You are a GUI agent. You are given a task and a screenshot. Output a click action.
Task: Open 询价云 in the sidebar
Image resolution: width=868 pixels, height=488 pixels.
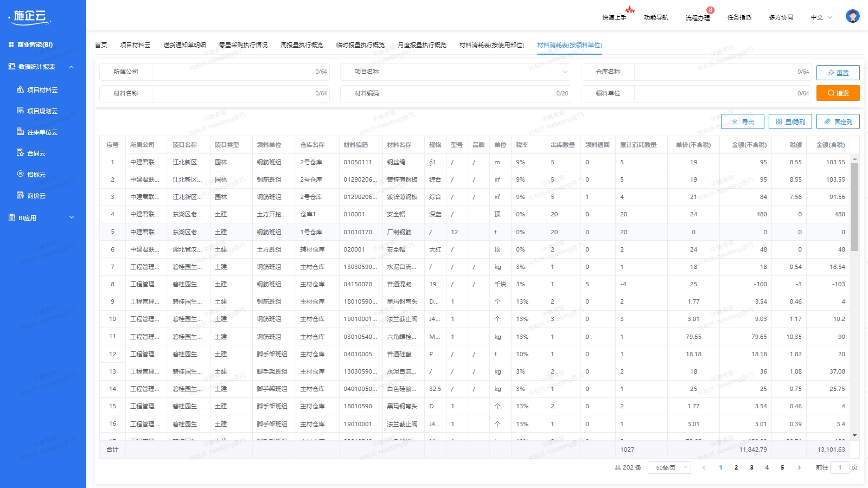coord(36,196)
